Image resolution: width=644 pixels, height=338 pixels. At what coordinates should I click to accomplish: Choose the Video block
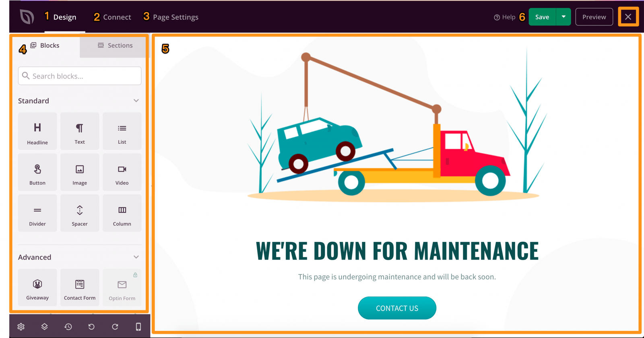(122, 173)
